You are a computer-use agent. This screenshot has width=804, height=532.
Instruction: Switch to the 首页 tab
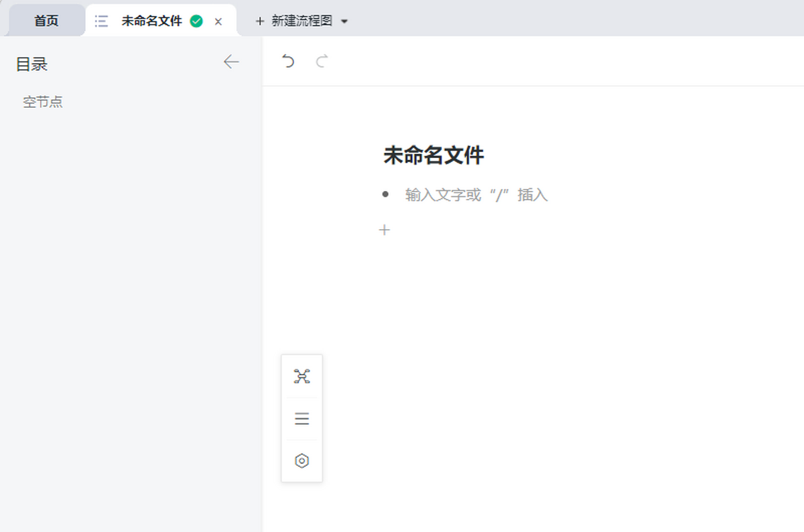tap(46, 21)
